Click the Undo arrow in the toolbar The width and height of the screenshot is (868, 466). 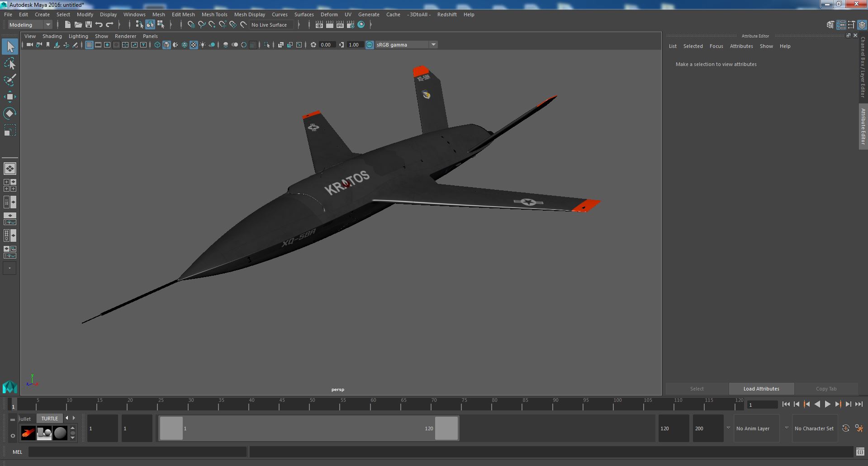point(99,25)
